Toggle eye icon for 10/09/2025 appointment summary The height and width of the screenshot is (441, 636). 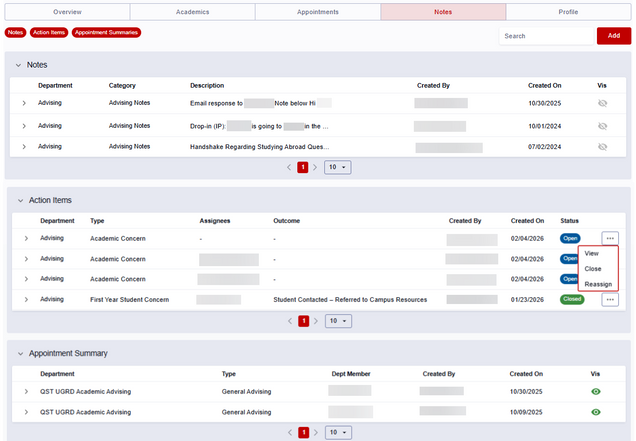pyautogui.click(x=595, y=412)
